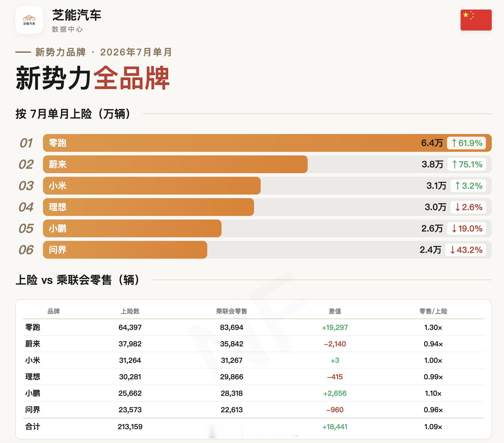Click the 3.0万 value on the chart
This screenshot has height=443, width=504.
pos(435,207)
